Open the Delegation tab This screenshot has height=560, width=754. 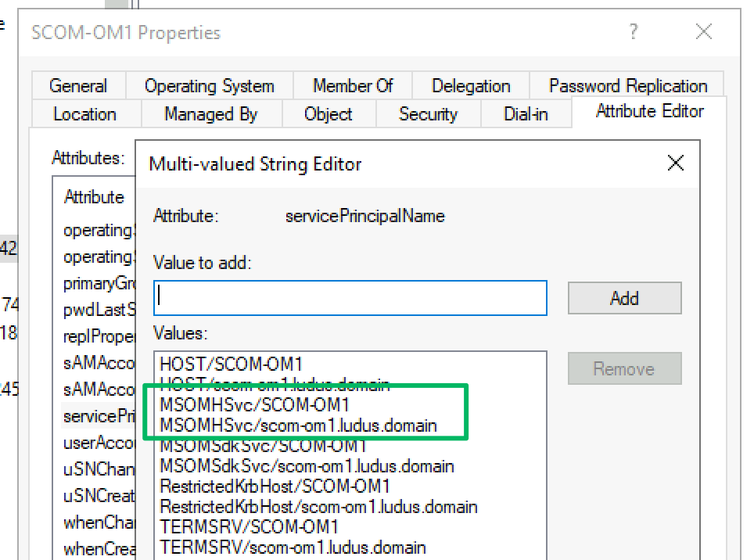coord(470,86)
